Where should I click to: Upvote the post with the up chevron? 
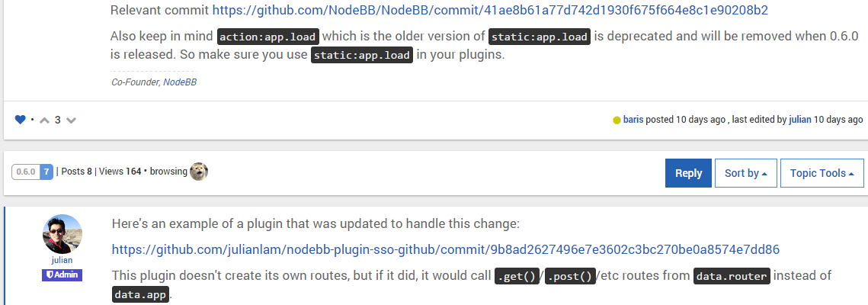(x=44, y=120)
